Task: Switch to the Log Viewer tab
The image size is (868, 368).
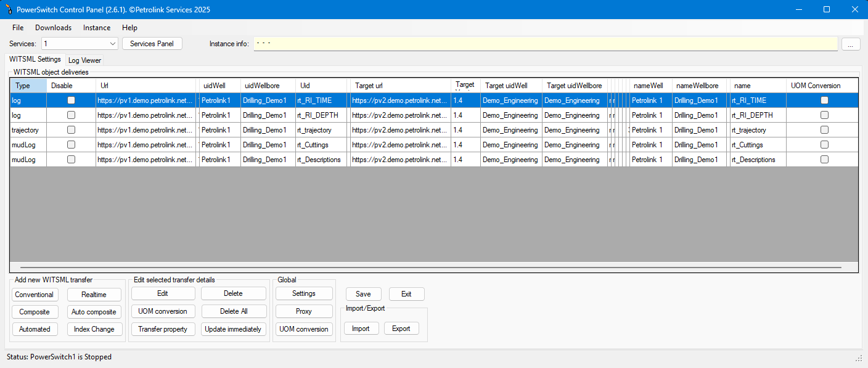Action: [84, 60]
